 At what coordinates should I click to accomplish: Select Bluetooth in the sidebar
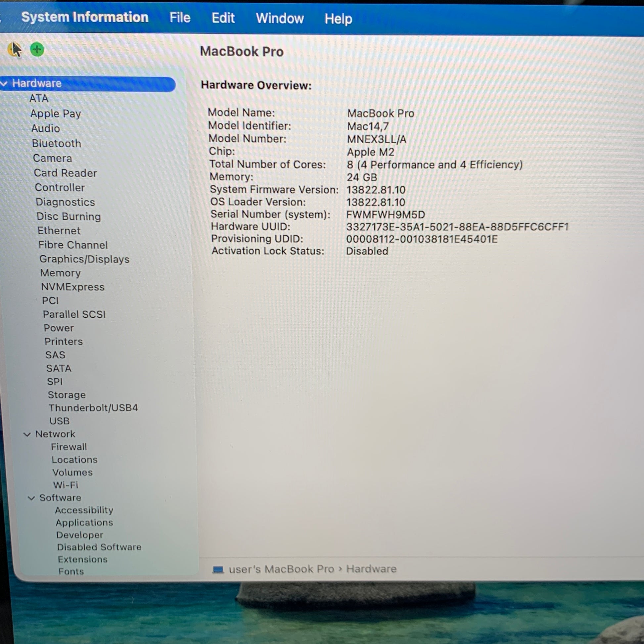pyautogui.click(x=56, y=143)
